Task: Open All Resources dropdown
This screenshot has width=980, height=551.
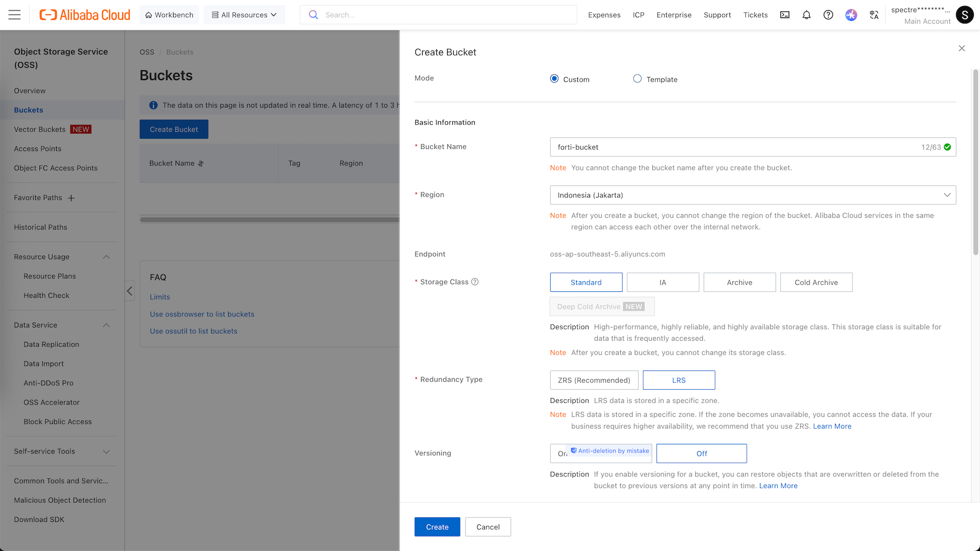Action: [244, 15]
